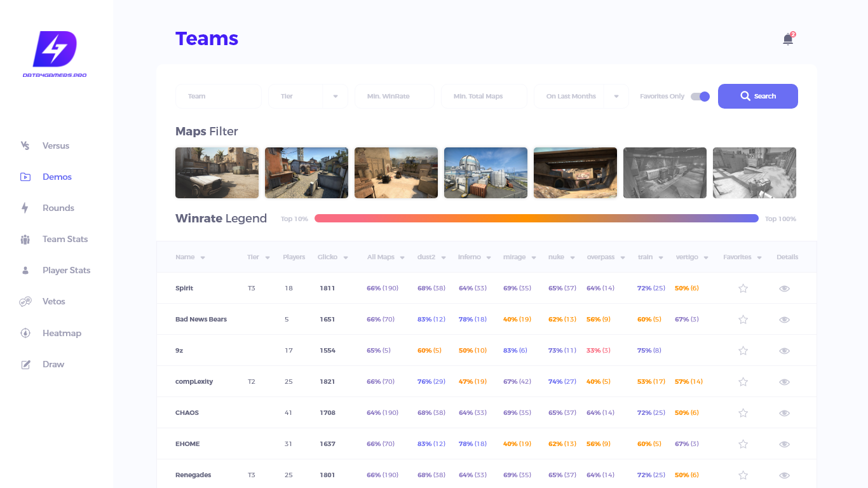Open the Heatmap page
The height and width of the screenshot is (488, 868).
(62, 333)
